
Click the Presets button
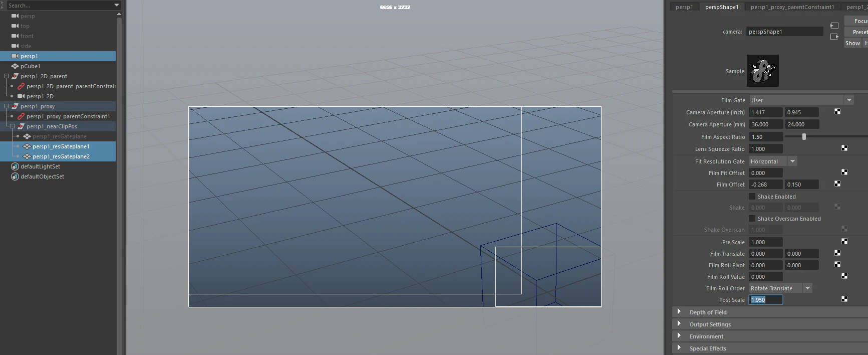pyautogui.click(x=856, y=32)
